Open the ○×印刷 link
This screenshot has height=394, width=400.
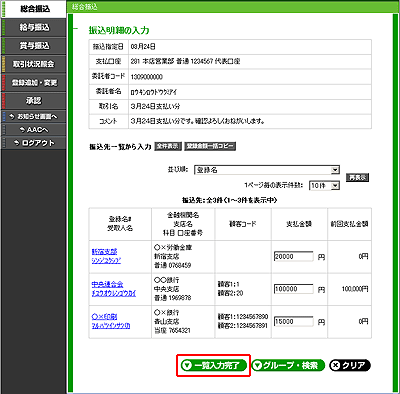click(105, 317)
